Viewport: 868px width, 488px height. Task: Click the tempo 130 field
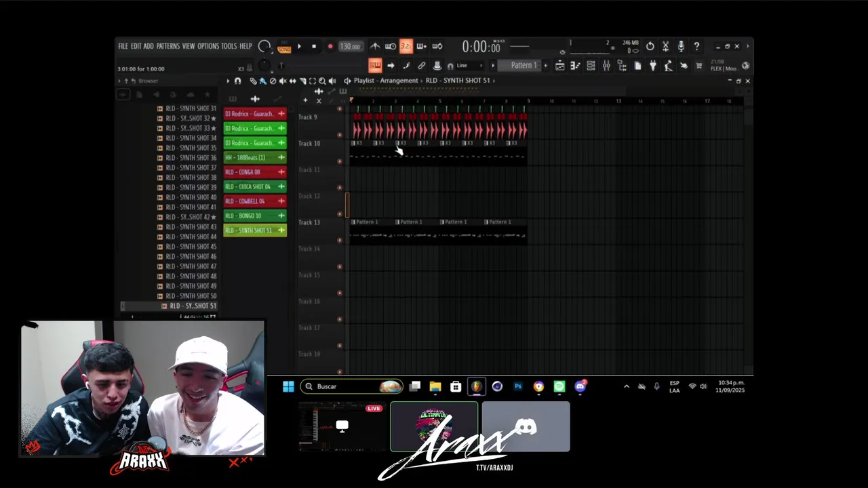351,46
